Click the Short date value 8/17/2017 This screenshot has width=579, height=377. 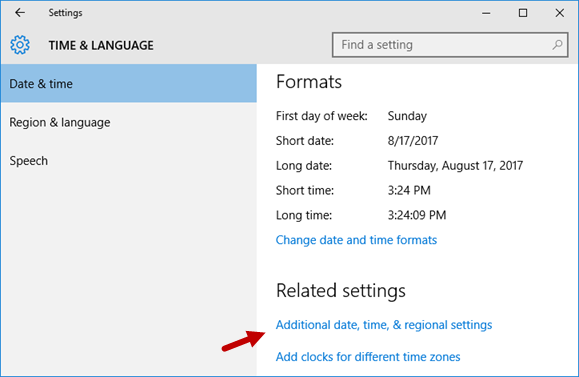tap(412, 141)
